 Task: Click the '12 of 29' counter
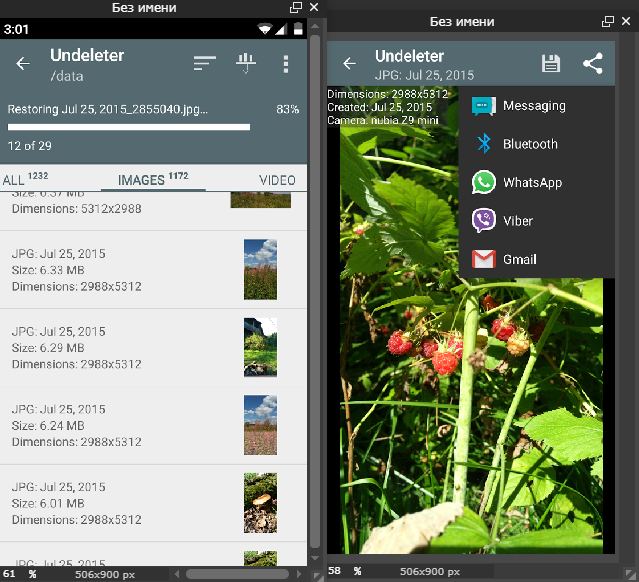pos(30,146)
